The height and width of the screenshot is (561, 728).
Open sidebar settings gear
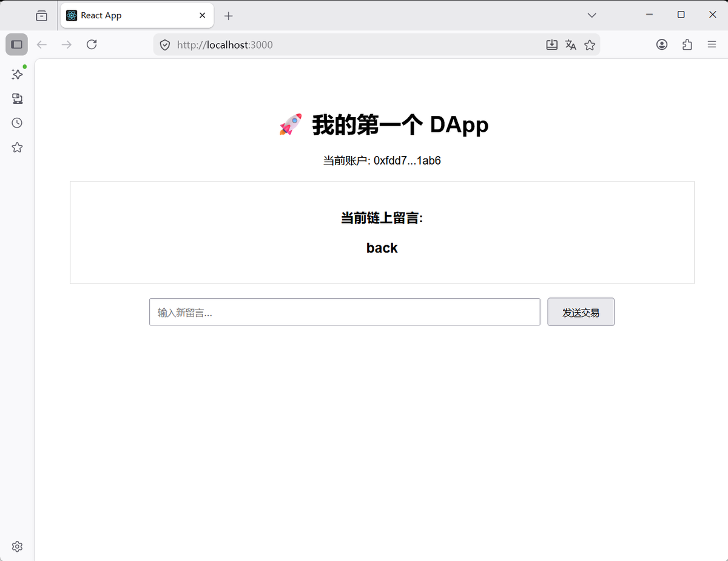[17, 546]
